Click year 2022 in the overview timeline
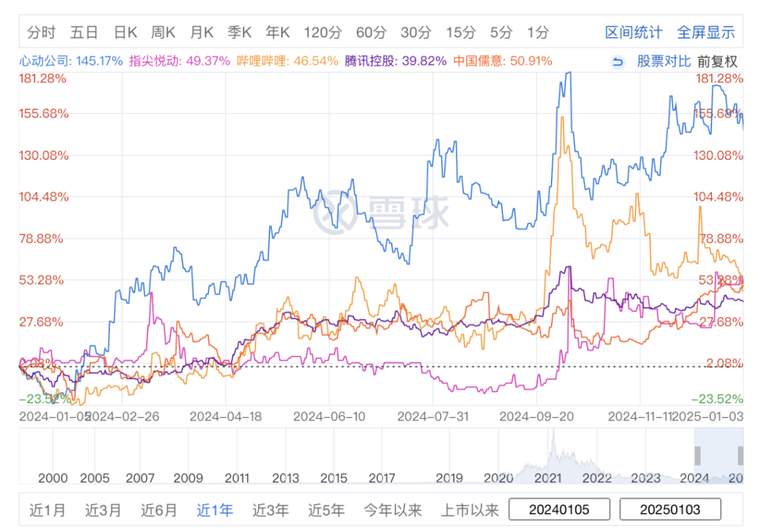The image size is (760, 532). click(597, 479)
